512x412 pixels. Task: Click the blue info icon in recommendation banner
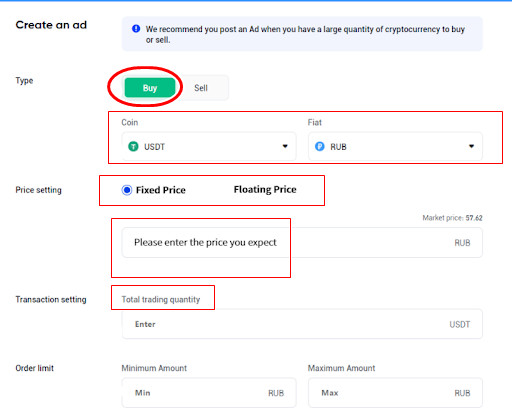(136, 29)
